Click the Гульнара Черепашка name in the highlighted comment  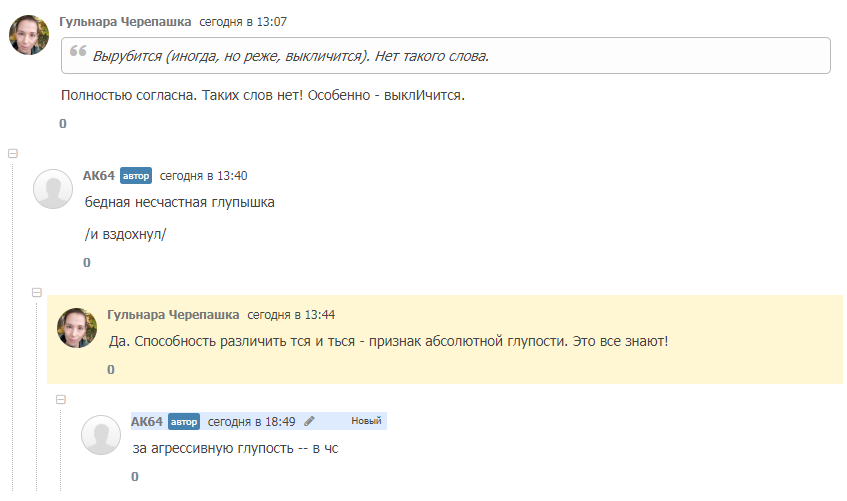[173, 313]
